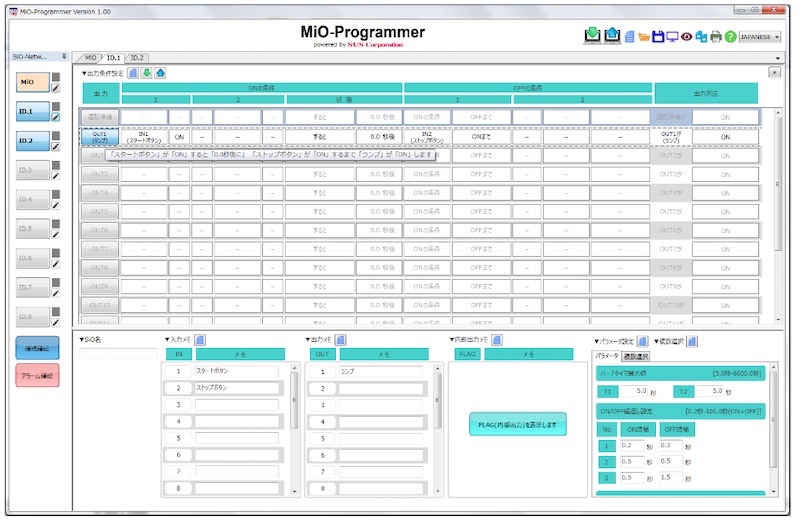800x523 pixels.
Task: Open help with green question mark icon
Action: pos(730,37)
